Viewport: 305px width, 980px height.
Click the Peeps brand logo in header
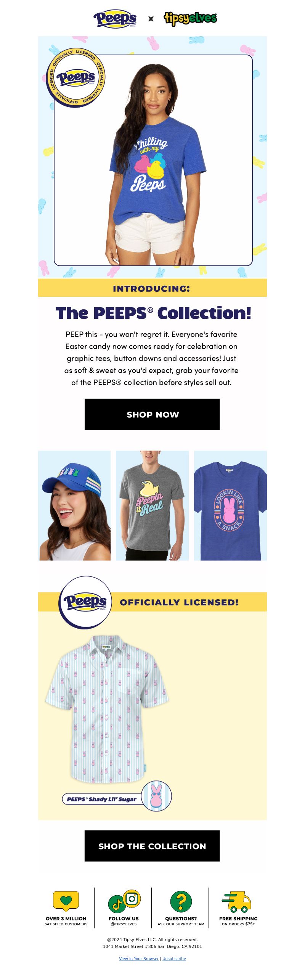(x=115, y=19)
